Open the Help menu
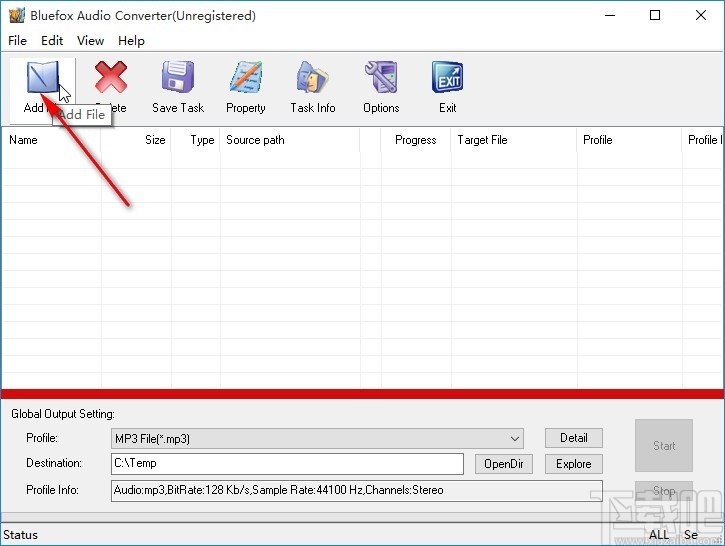The height and width of the screenshot is (546, 725). [x=131, y=41]
